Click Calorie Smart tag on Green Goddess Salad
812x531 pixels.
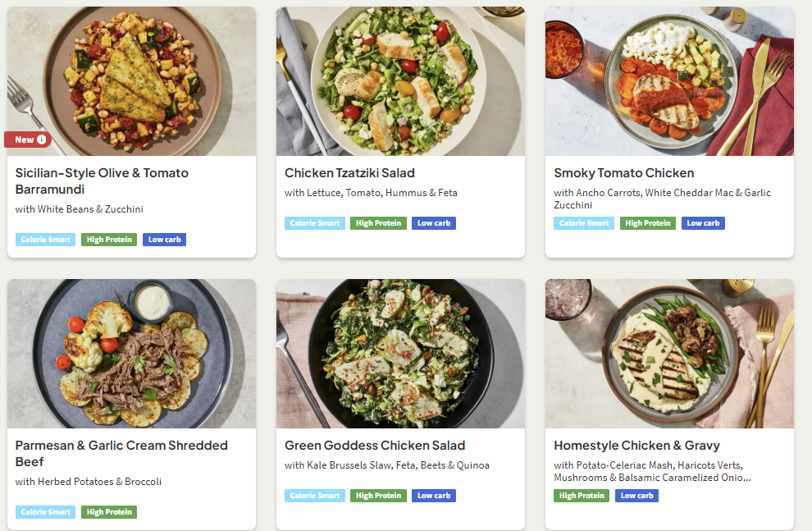coord(315,496)
